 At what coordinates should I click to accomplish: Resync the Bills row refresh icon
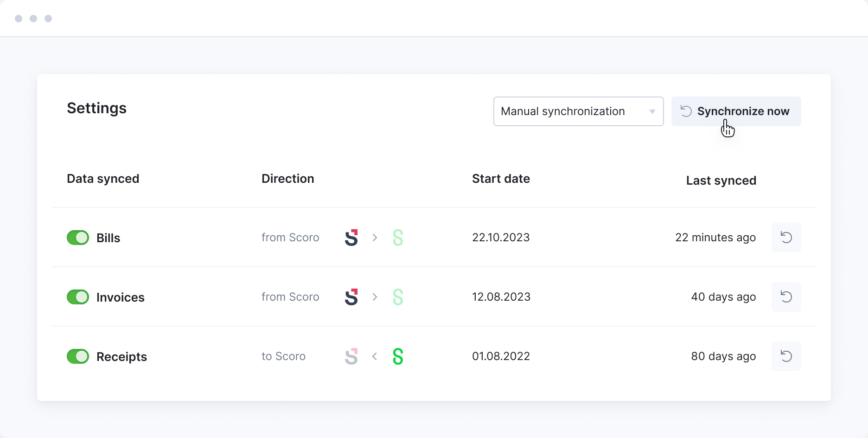tap(786, 238)
